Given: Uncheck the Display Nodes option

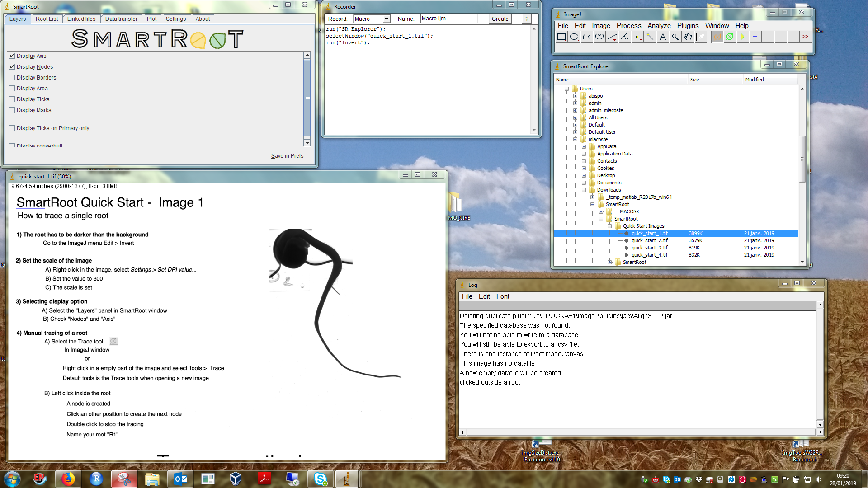Looking at the screenshot, I should click(x=12, y=66).
